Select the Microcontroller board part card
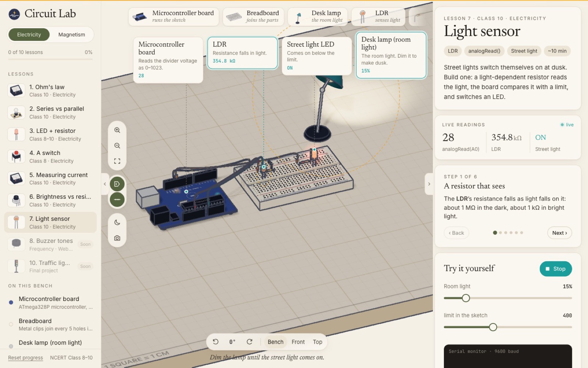The height and width of the screenshot is (368, 588). pyautogui.click(x=173, y=17)
